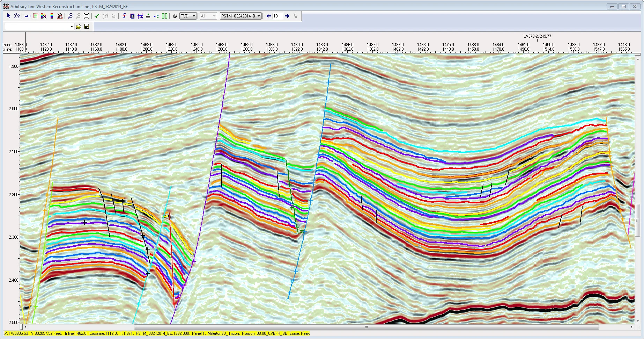
Task: Click the blue ruler scale icon
Action: pos(27,16)
